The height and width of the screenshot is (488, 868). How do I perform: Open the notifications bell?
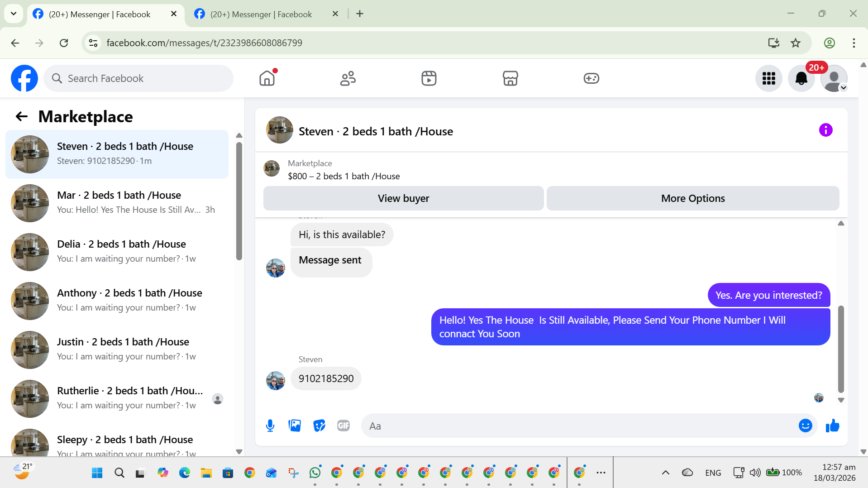tap(801, 78)
